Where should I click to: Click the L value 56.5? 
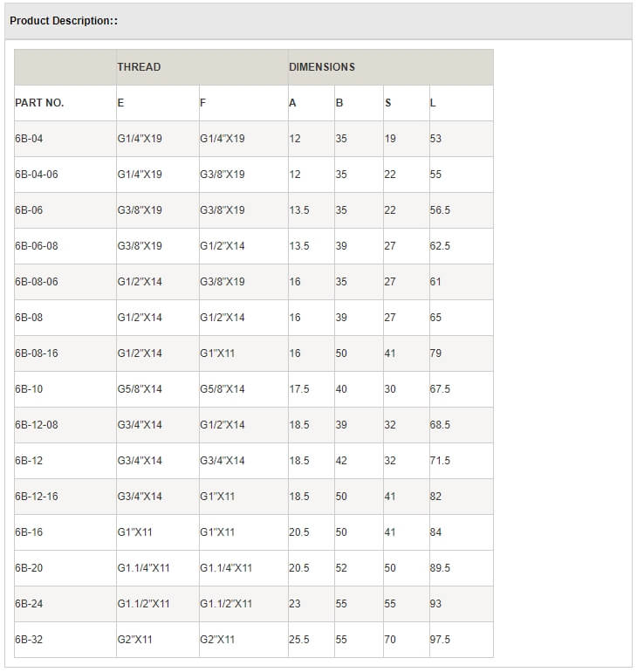click(x=440, y=210)
